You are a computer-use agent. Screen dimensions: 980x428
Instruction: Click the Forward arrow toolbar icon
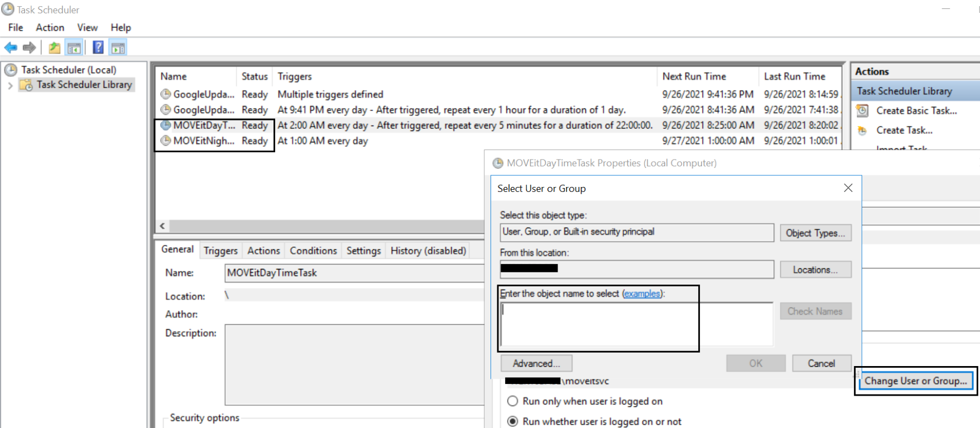30,48
